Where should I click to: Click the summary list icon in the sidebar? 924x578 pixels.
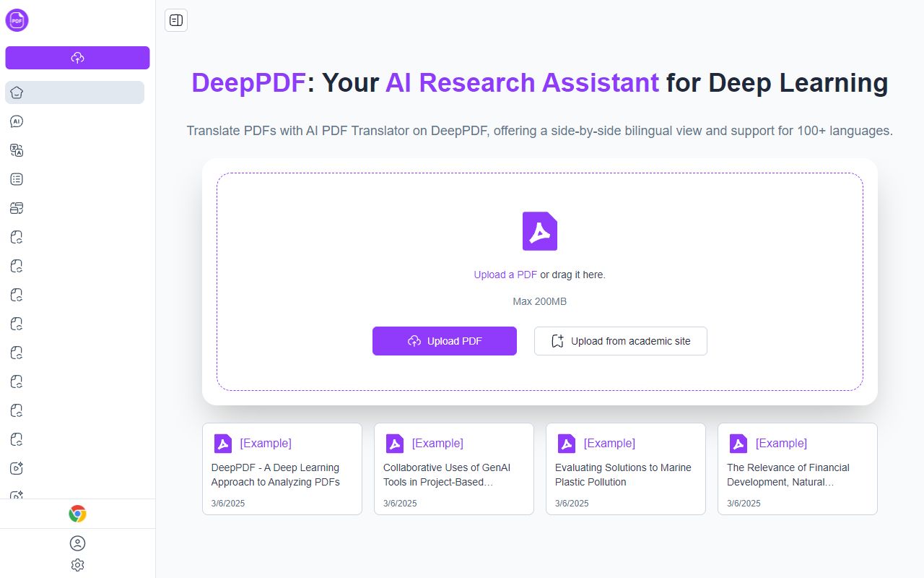(16, 178)
